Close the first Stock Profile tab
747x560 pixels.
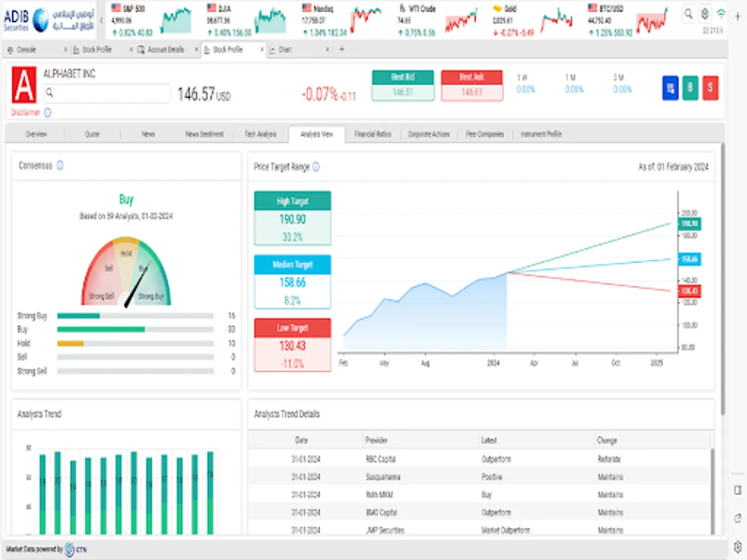coord(131,49)
